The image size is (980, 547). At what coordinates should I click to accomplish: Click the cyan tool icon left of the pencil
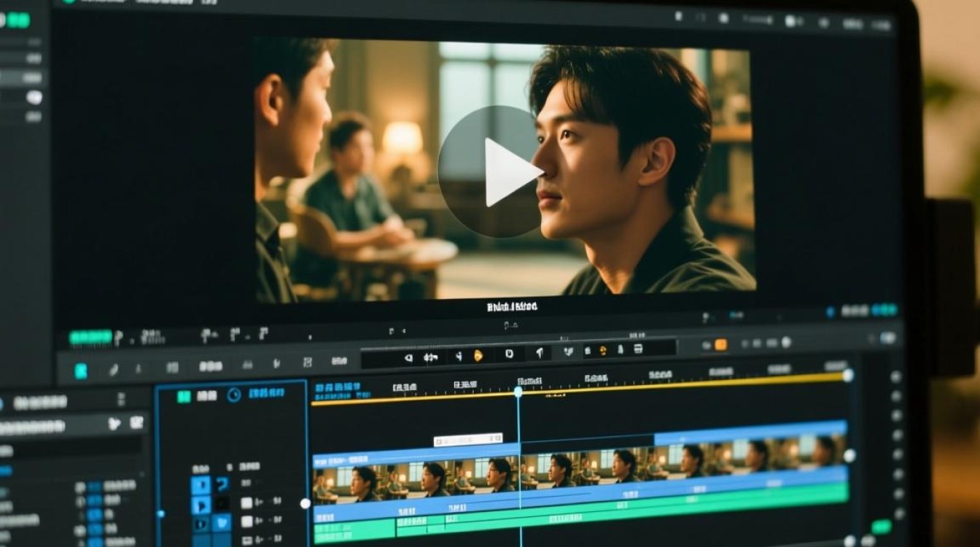click(81, 371)
